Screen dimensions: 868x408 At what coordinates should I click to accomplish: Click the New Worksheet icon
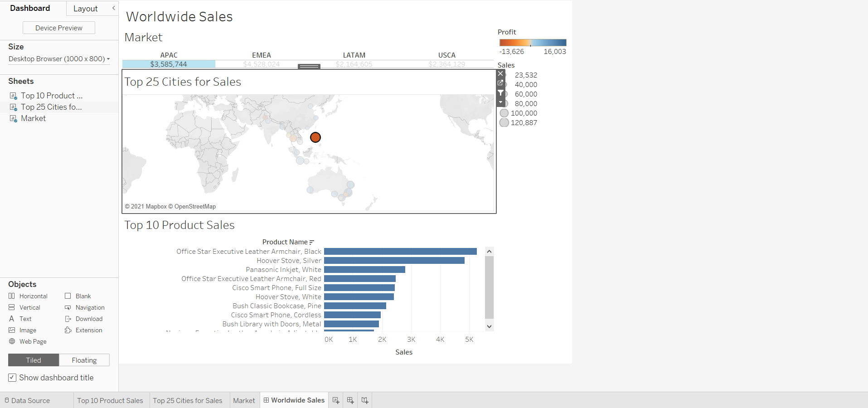[x=336, y=400]
